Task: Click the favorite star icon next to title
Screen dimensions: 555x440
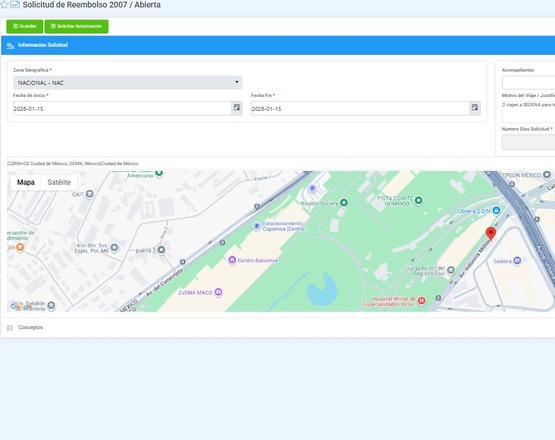Action: 4,5
